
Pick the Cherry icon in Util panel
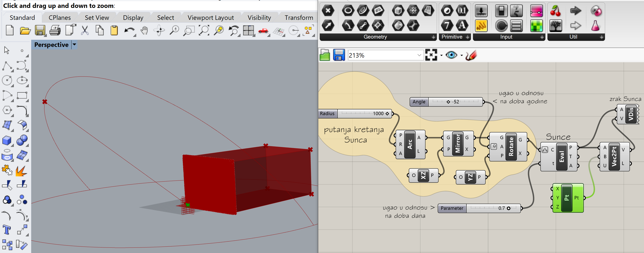555,11
